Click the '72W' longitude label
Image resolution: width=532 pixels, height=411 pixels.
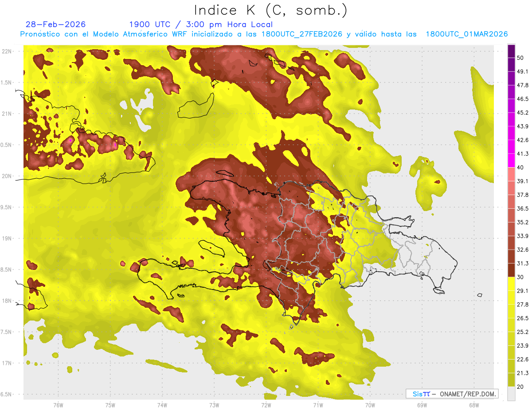[x=266, y=405]
